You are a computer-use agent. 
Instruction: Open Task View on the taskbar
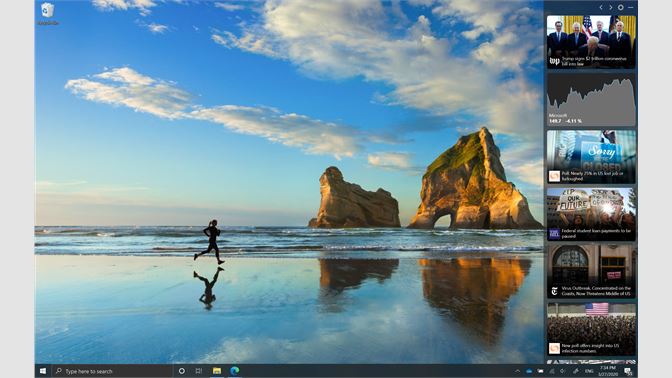click(x=198, y=371)
